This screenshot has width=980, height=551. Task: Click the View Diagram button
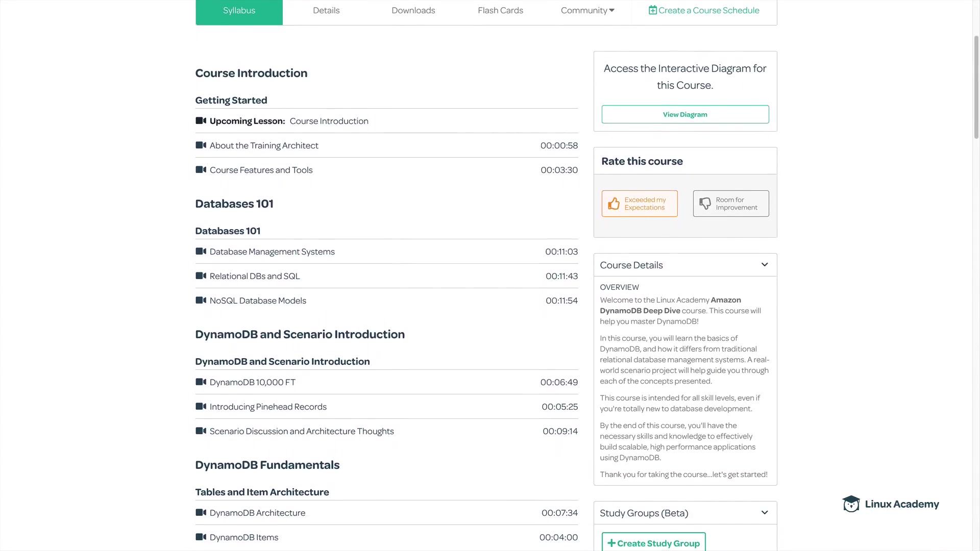[685, 114]
